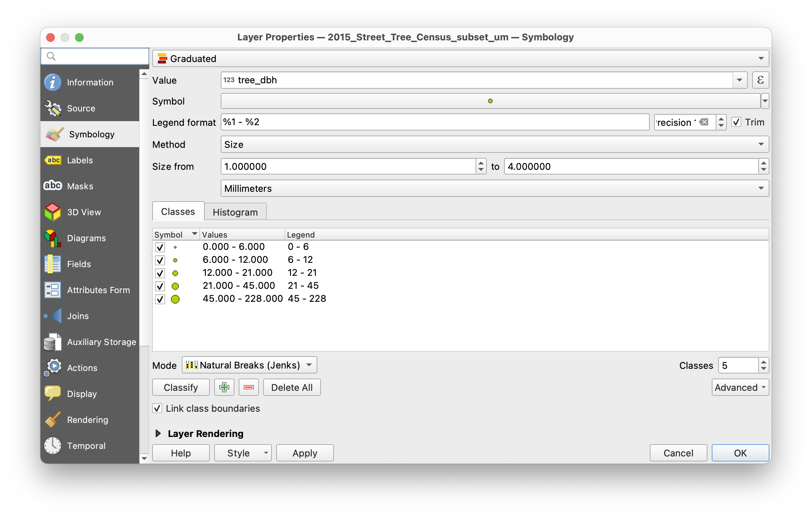Screen dimensions: 812x517
Task: Open the 3D View settings
Action: pos(84,212)
